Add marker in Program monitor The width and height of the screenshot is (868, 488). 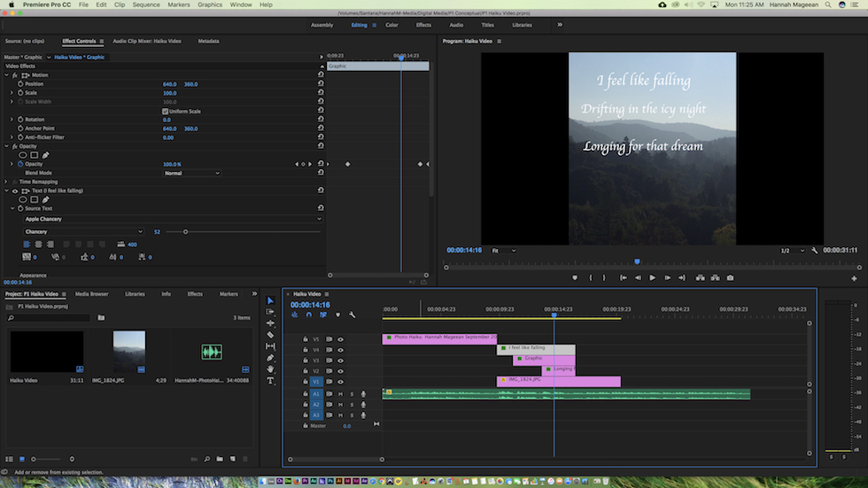tap(575, 278)
